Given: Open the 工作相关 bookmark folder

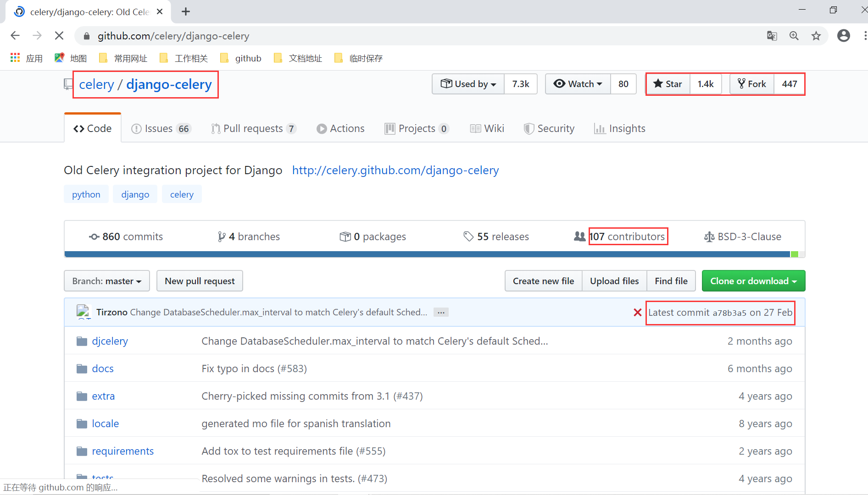Looking at the screenshot, I should point(184,58).
